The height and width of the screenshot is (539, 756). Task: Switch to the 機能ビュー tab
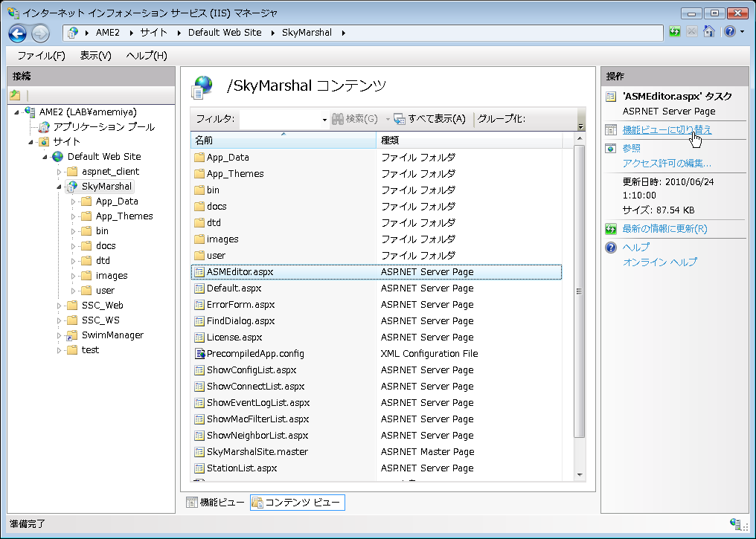(x=216, y=503)
